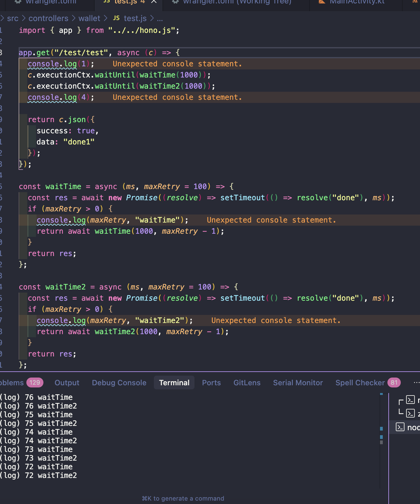Click terminal line '(log) 76 waitTime'

click(x=36, y=397)
